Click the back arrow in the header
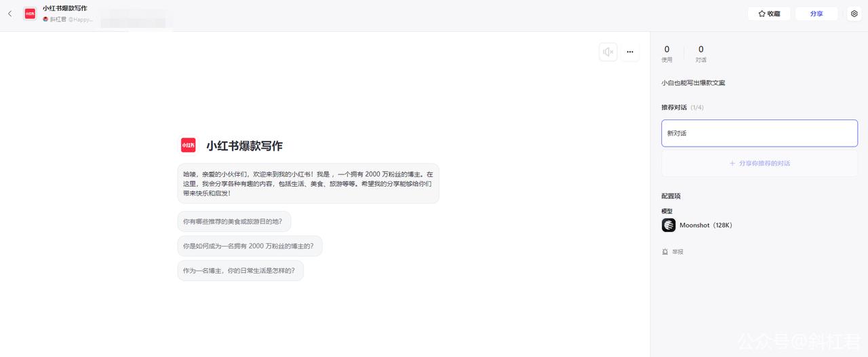Viewport: 868px width, 357px height. [9, 14]
